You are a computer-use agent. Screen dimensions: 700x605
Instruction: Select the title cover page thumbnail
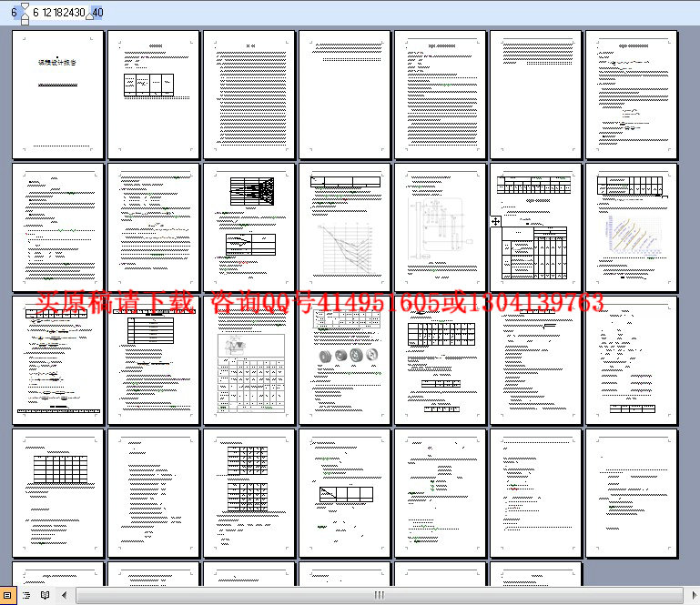click(x=57, y=95)
